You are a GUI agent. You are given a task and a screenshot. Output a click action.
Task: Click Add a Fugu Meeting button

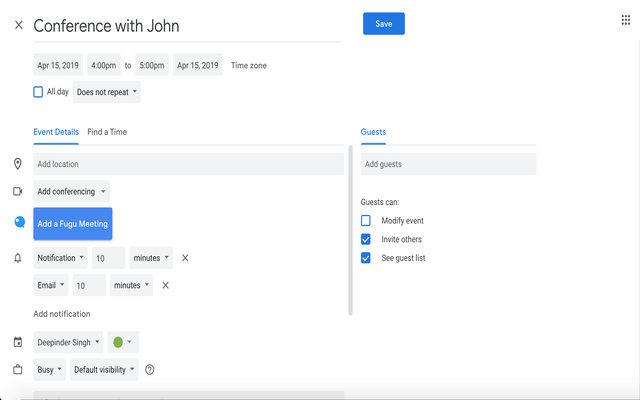pyautogui.click(x=72, y=224)
